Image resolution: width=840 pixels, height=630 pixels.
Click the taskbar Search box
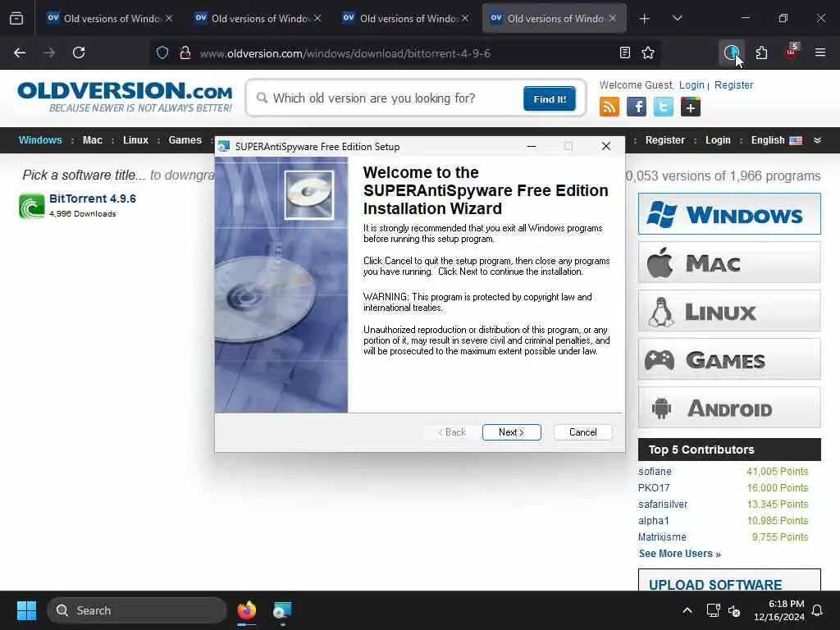tap(137, 610)
